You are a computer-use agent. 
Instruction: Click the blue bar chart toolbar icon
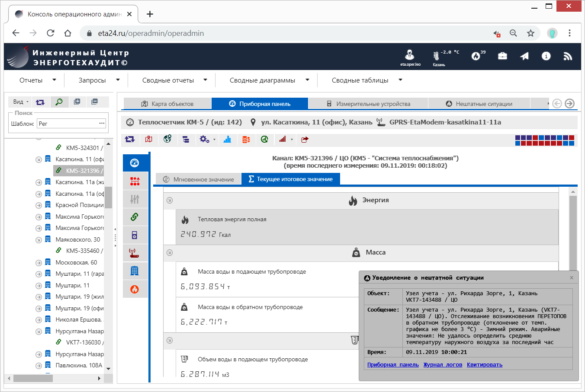[227, 139]
